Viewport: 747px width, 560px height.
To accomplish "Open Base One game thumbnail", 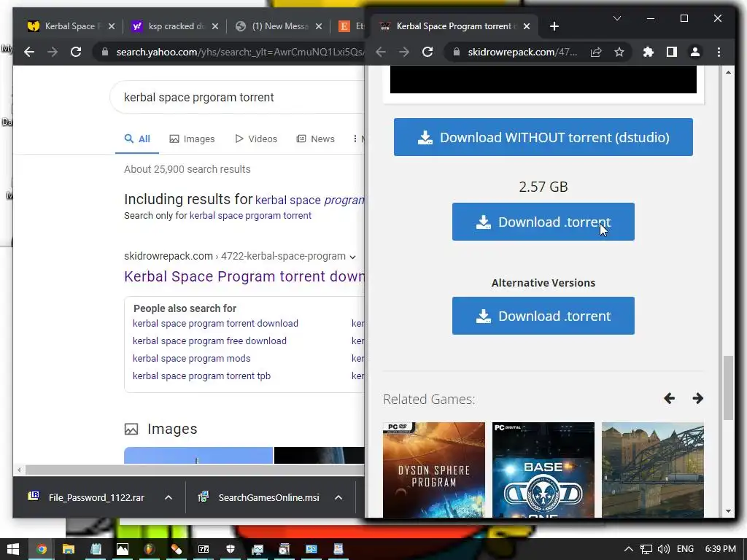I will click(543, 470).
